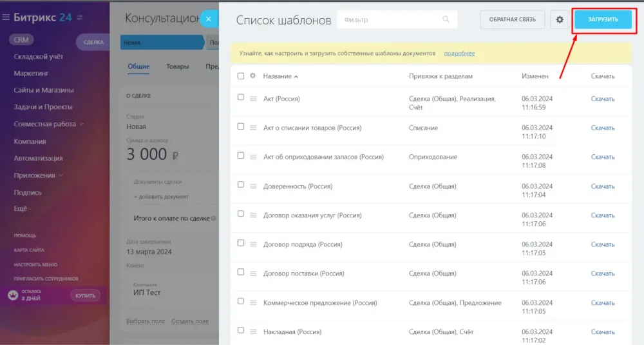Expand Совместная работа sidebar submenu
This screenshot has height=345, width=644.
tap(81, 124)
